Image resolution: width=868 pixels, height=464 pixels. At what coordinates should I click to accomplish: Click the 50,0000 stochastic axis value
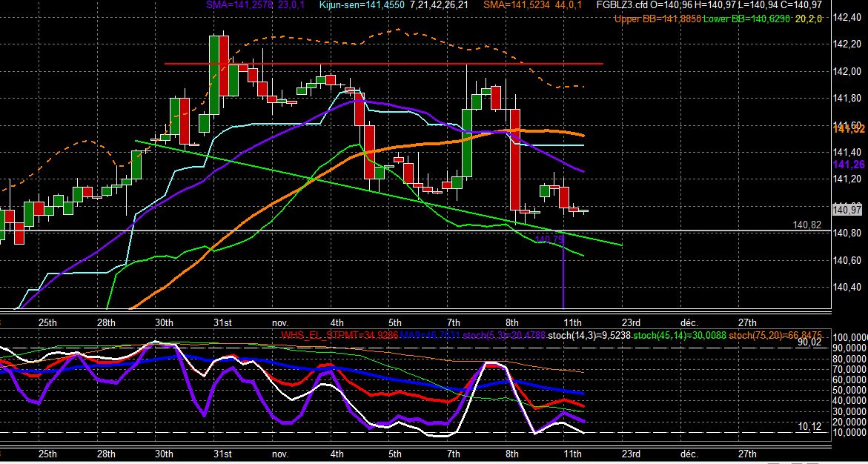pos(848,391)
